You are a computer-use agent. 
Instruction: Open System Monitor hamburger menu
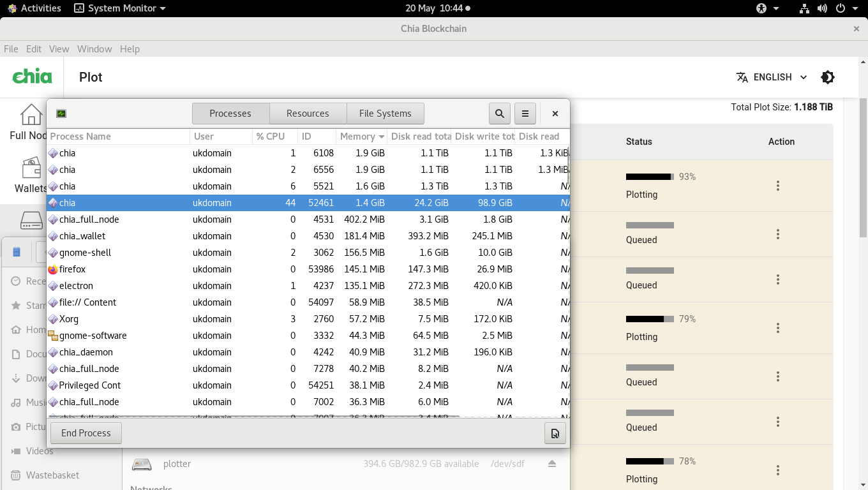[x=525, y=114]
